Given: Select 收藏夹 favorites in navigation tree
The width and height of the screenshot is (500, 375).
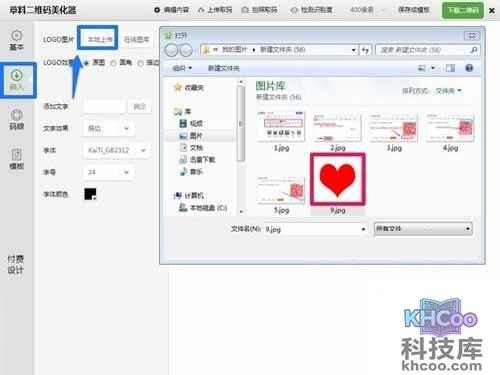Looking at the screenshot, I should (x=189, y=87).
